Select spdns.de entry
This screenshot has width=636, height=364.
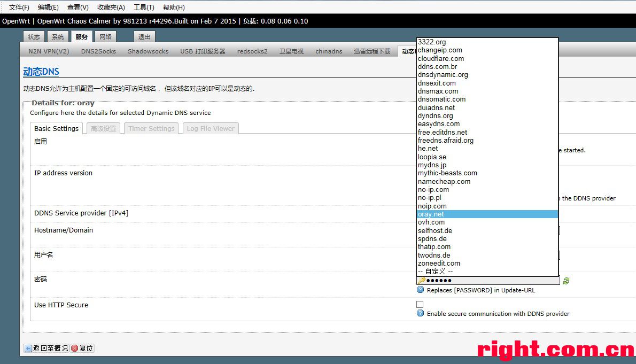click(487, 238)
